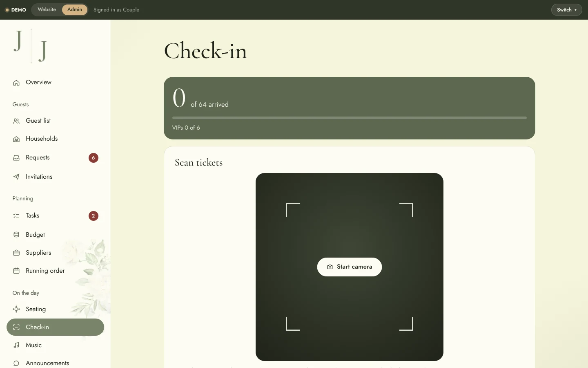Click the 'Scan tickets' heading
This screenshot has height=368, width=588.
(199, 163)
